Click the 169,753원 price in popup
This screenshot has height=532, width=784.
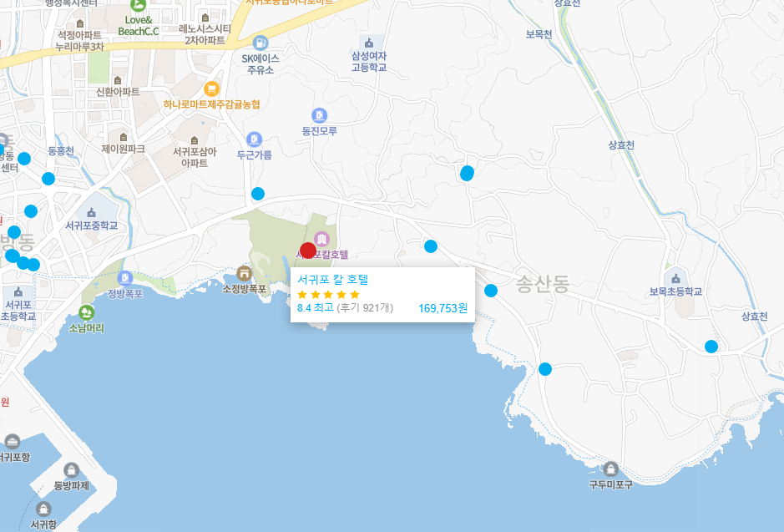point(443,308)
